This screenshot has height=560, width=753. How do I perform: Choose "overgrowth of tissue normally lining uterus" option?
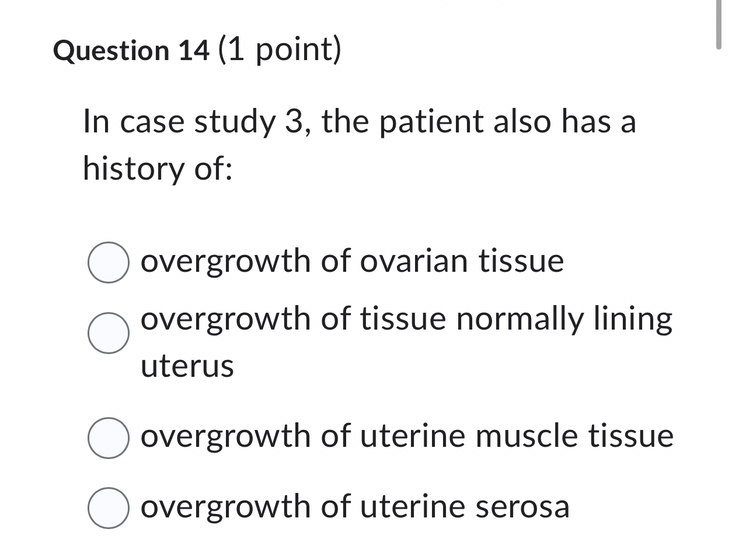(108, 334)
